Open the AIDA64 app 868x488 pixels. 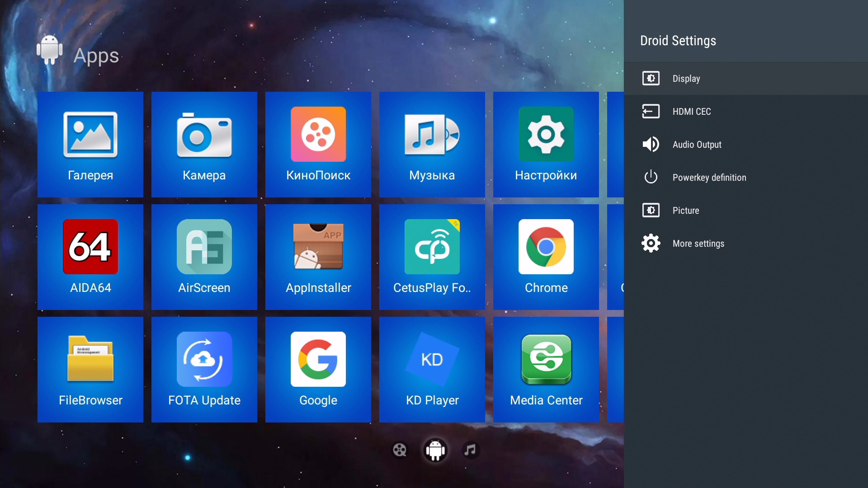tap(90, 257)
